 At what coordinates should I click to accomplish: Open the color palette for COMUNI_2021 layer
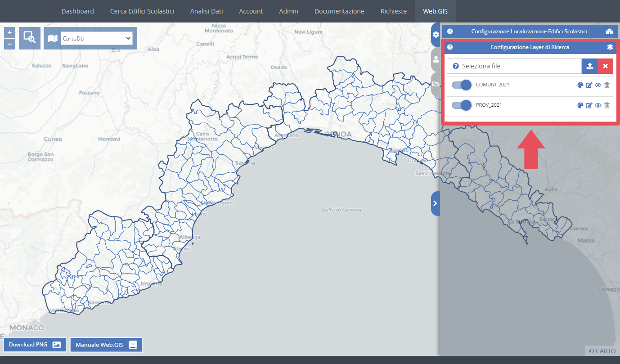coord(580,85)
